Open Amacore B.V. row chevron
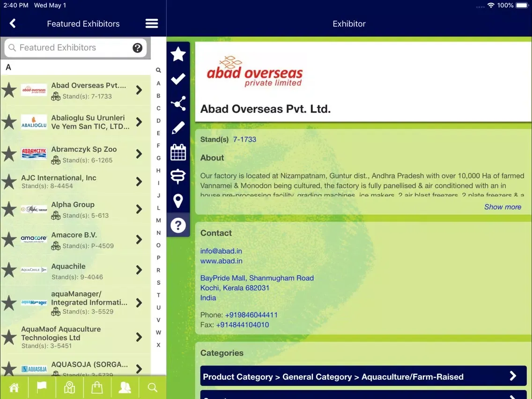This screenshot has height=399, width=532. pyautogui.click(x=139, y=240)
